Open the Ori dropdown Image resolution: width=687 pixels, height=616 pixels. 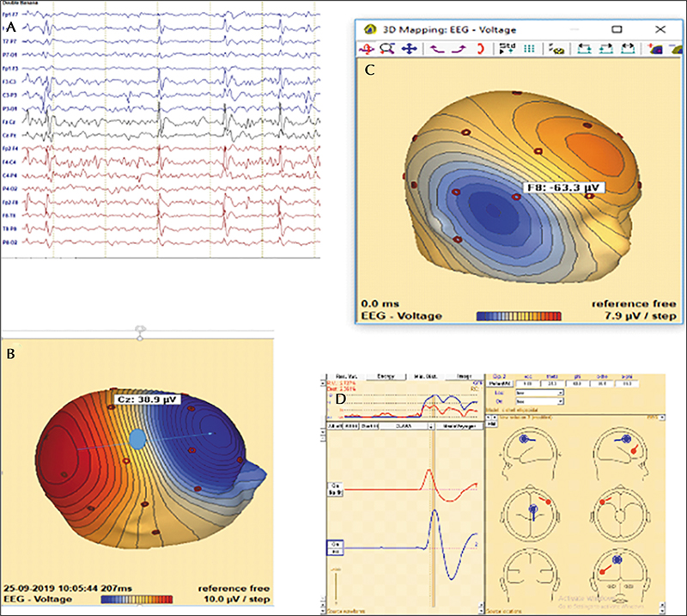pyautogui.click(x=540, y=401)
